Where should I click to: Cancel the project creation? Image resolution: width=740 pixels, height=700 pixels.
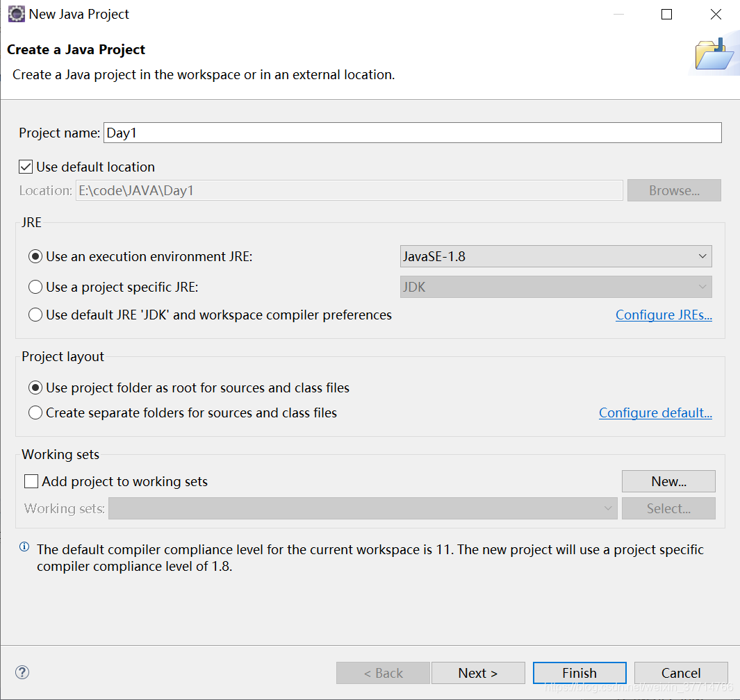pos(681,672)
